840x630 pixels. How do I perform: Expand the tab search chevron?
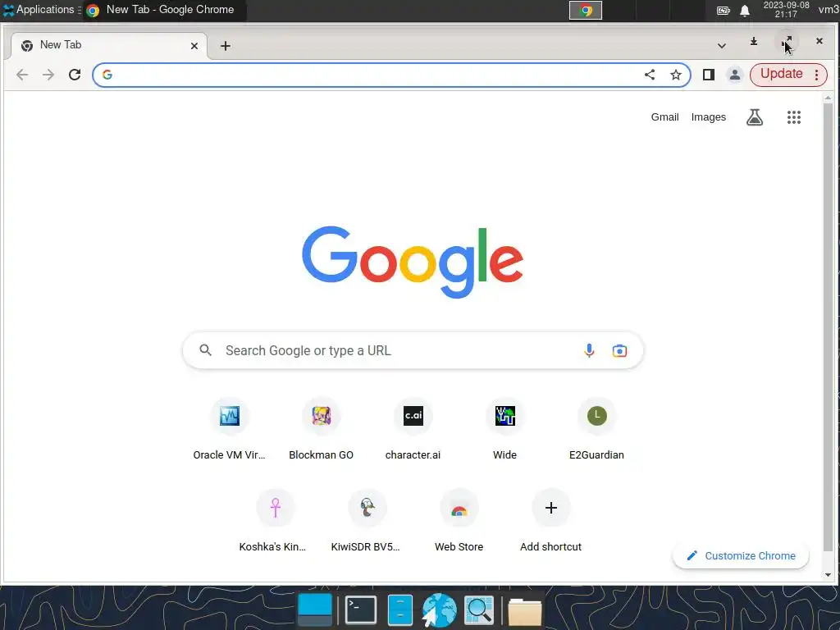click(x=722, y=46)
